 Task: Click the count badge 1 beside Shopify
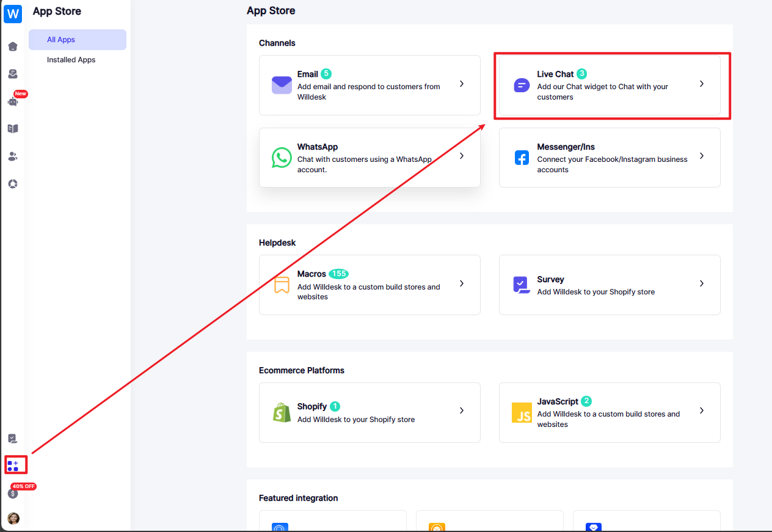click(335, 406)
